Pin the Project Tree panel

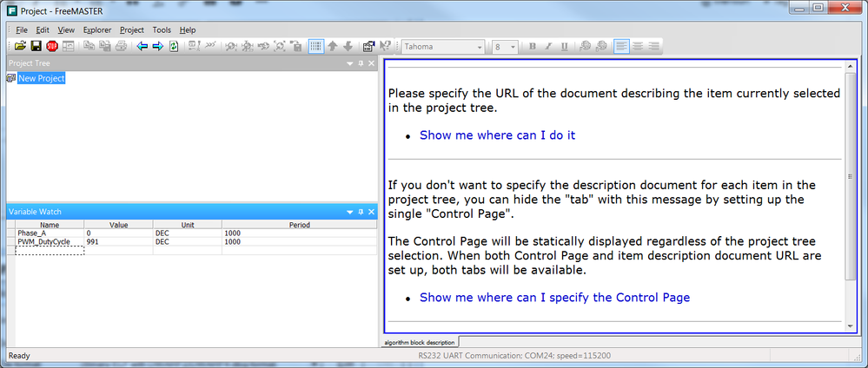(361, 63)
